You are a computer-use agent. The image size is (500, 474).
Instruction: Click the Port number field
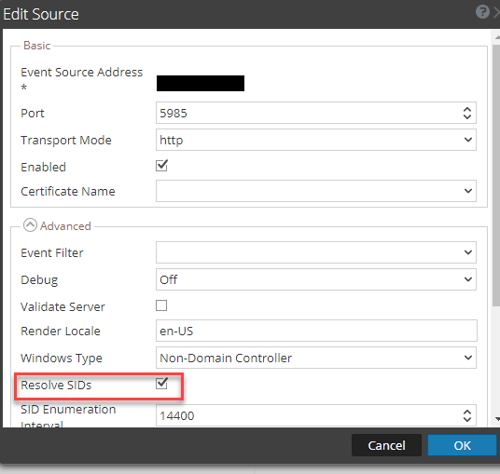click(316, 113)
